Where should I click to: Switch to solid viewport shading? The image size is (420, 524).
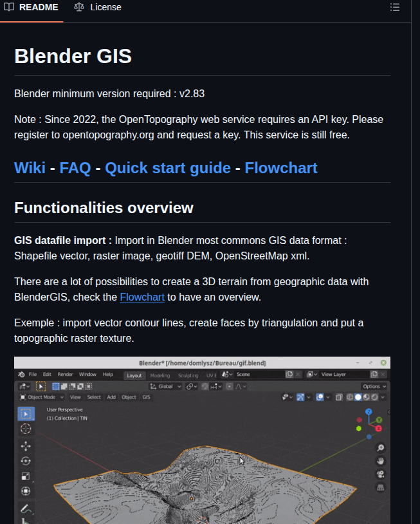pos(358,397)
